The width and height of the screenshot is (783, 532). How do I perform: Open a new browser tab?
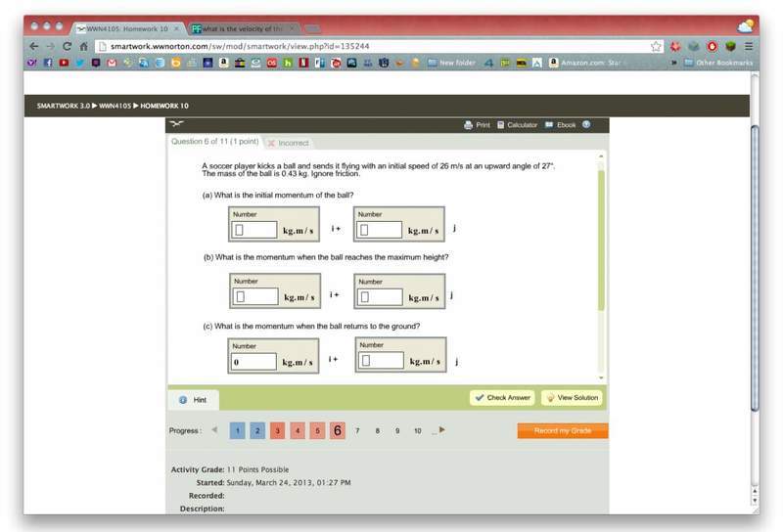pos(313,29)
